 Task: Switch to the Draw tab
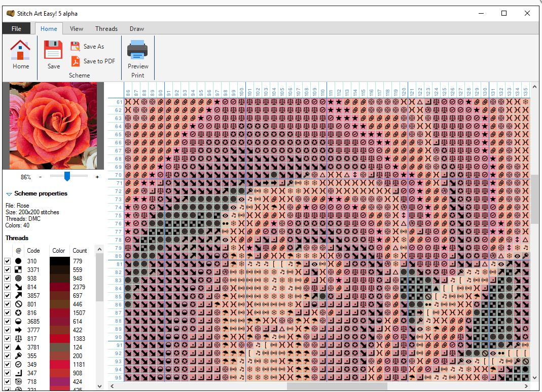coord(137,29)
